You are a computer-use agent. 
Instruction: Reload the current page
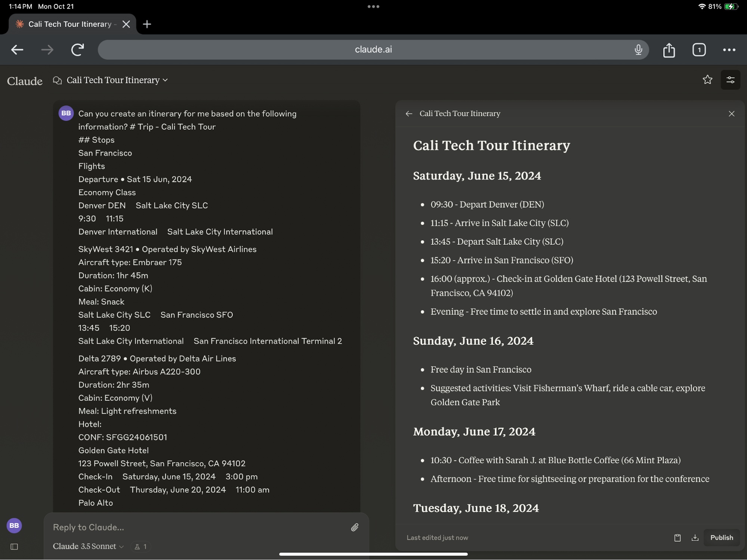(x=77, y=50)
